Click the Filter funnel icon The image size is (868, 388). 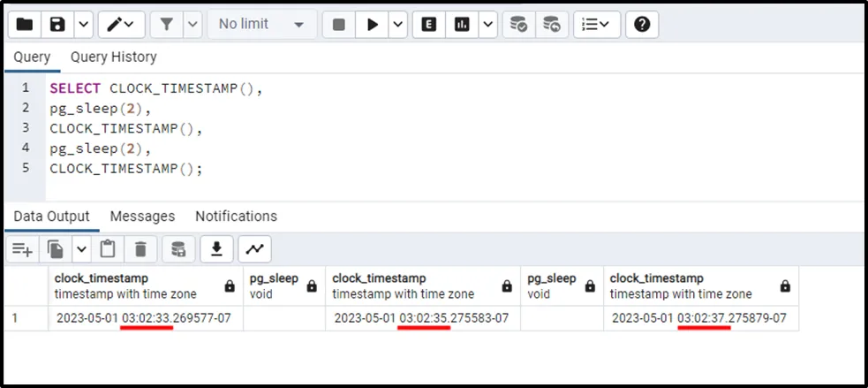(x=165, y=25)
